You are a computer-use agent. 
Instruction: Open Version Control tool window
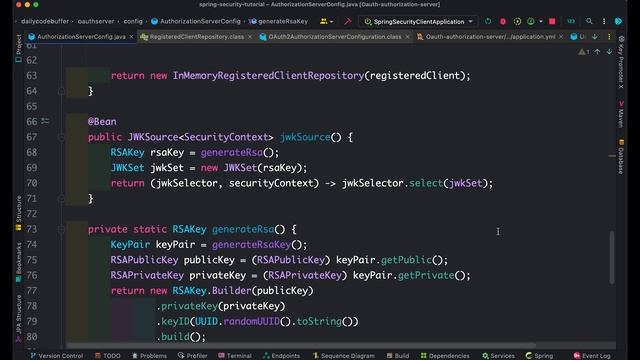pos(56,356)
